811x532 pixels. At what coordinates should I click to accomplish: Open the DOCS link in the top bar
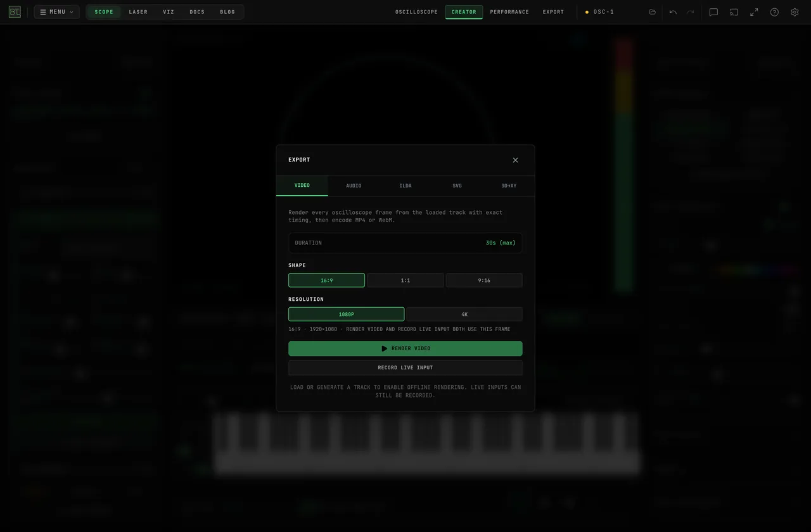(x=197, y=12)
